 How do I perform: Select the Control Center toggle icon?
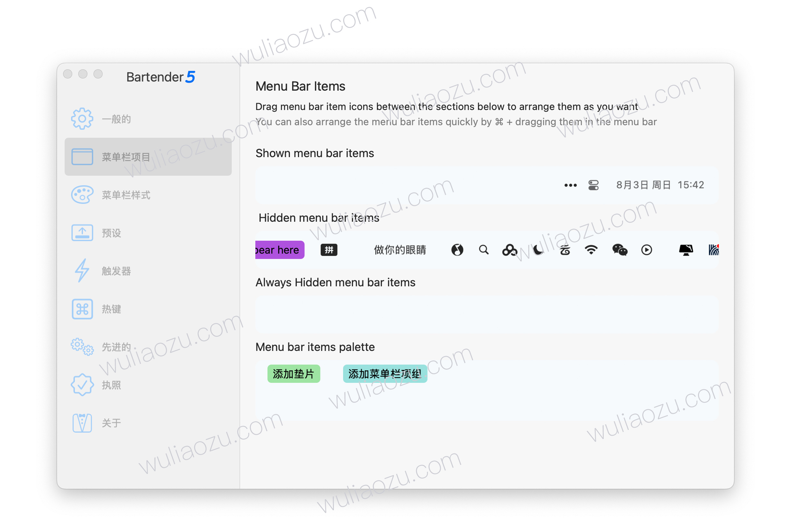pos(593,185)
